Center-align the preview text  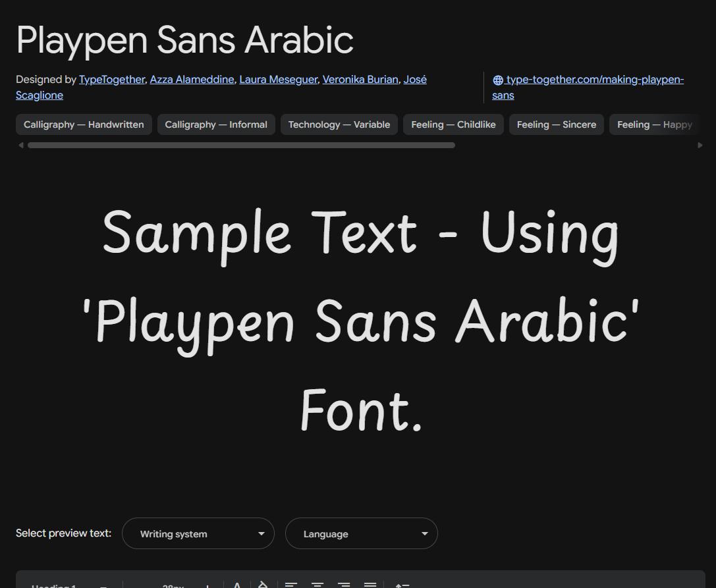coord(317,585)
